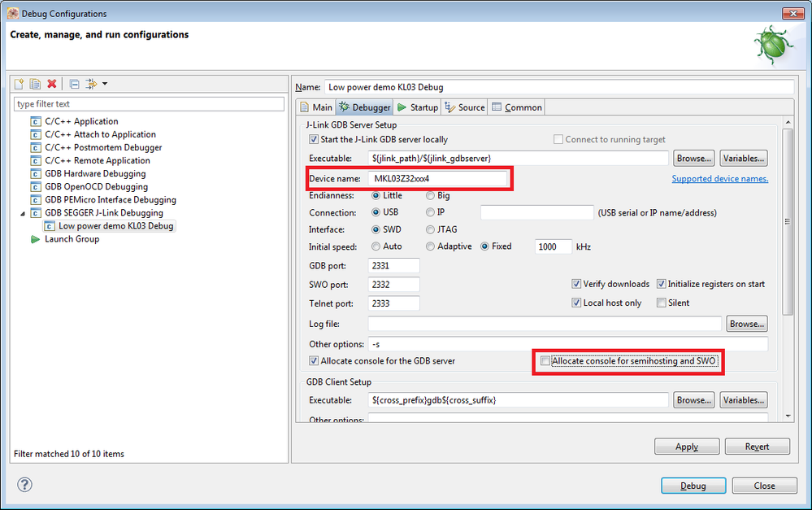Duplicate the selected launch configuration
Image resolution: width=812 pixels, height=510 pixels.
tap(35, 84)
